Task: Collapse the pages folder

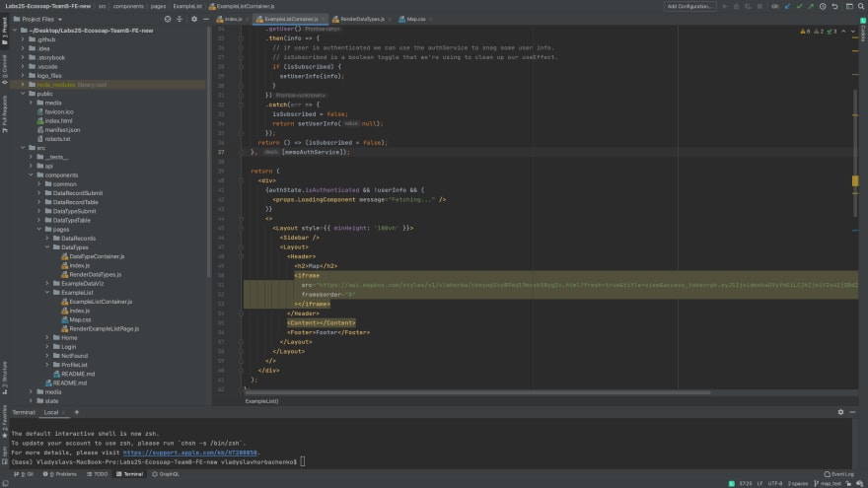Action: click(x=39, y=229)
